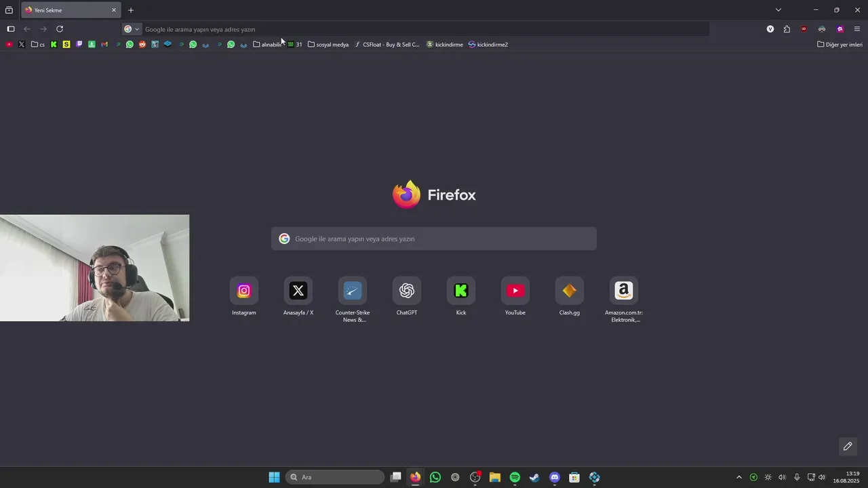868x488 pixels.
Task: Select the Yeni Sekme tab
Action: pyautogui.click(x=71, y=10)
